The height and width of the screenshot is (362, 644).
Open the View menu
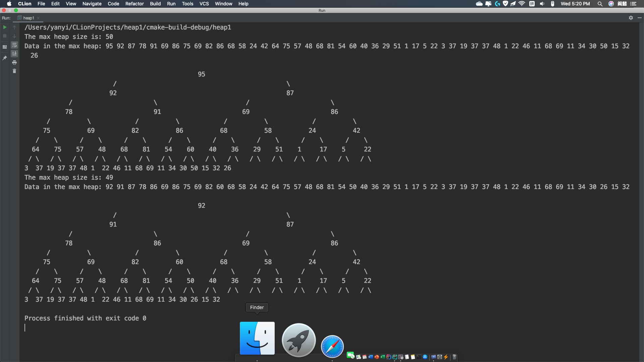[71, 4]
